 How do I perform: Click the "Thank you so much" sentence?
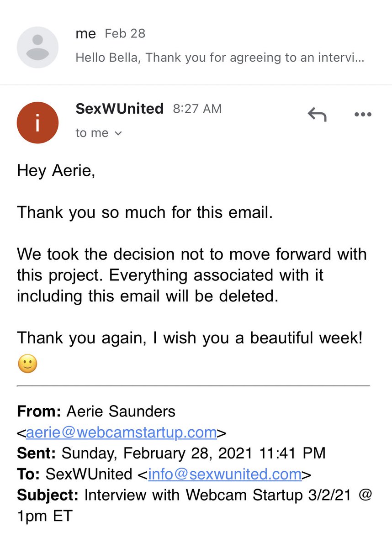tap(145, 212)
